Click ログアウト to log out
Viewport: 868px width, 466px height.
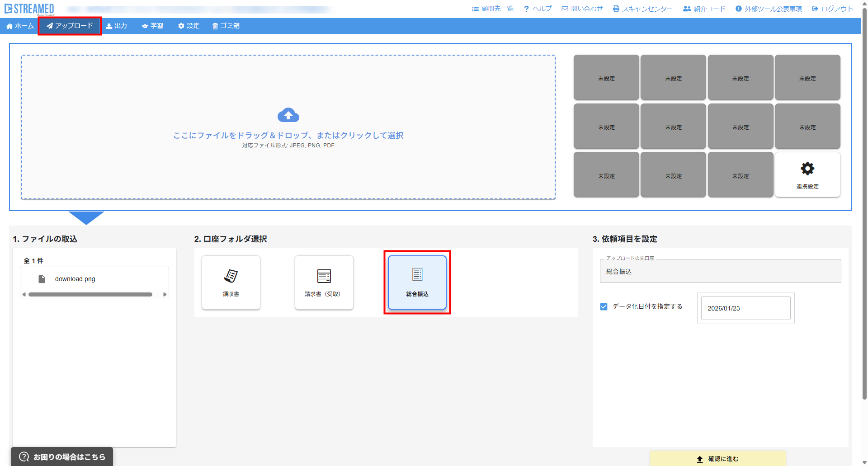coord(832,9)
